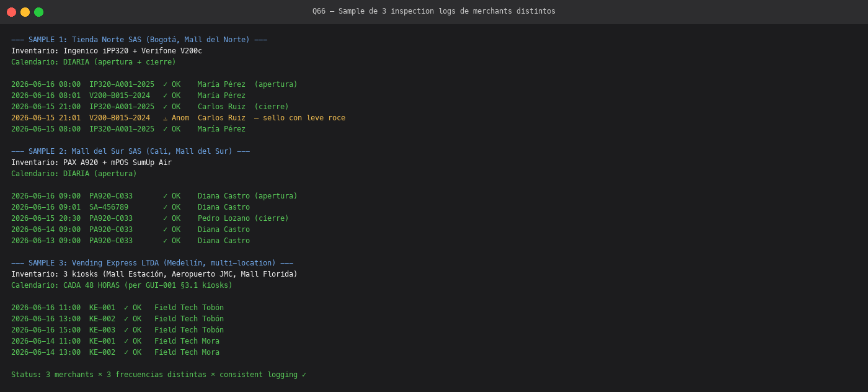Click 'Calendario: DIARIA (apertura)' line

pyautogui.click(x=74, y=174)
